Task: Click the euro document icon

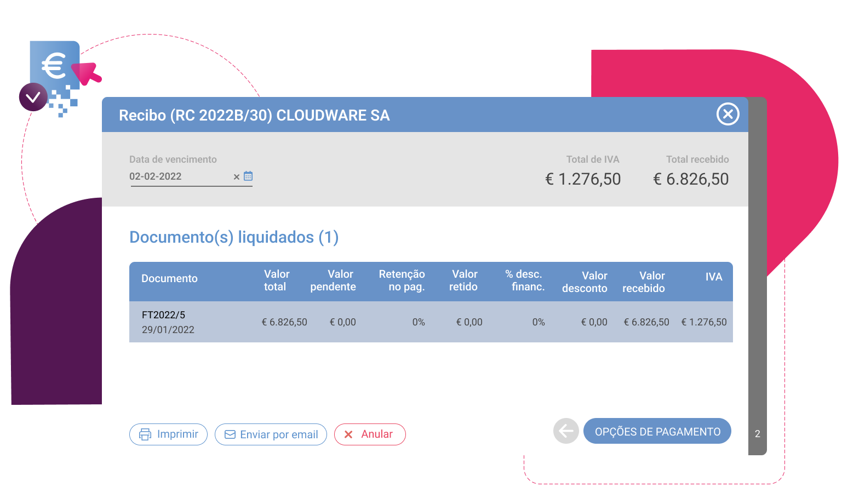Action: [x=54, y=66]
